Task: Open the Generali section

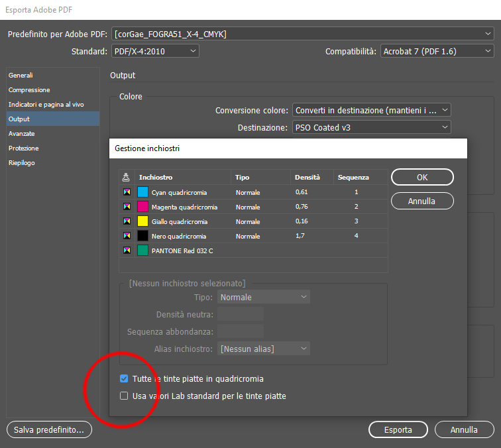Action: [53, 75]
